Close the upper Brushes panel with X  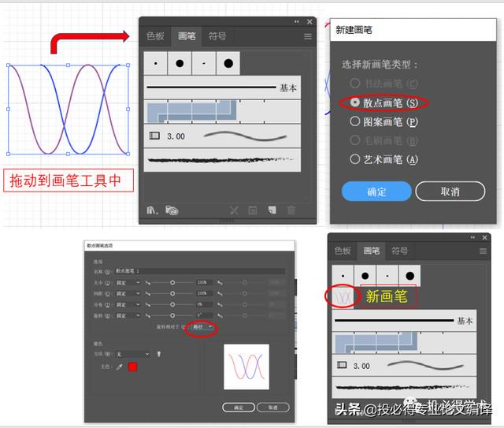309,22
